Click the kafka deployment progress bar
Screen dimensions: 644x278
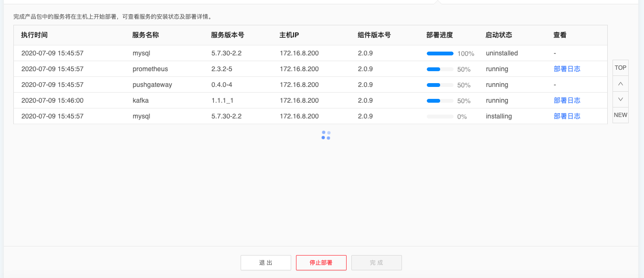pos(440,101)
